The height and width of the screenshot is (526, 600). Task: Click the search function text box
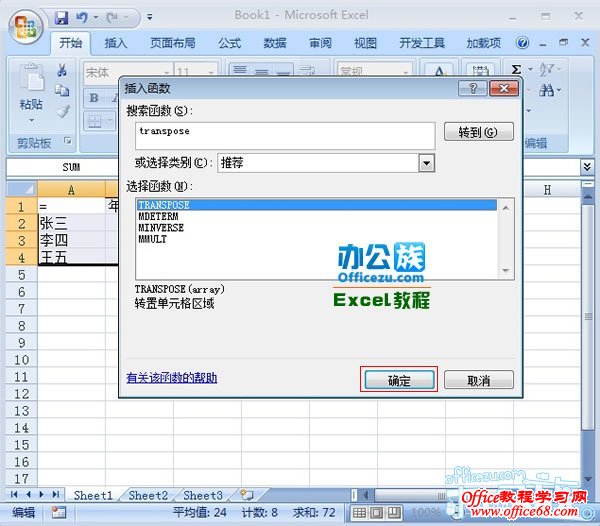click(285, 136)
